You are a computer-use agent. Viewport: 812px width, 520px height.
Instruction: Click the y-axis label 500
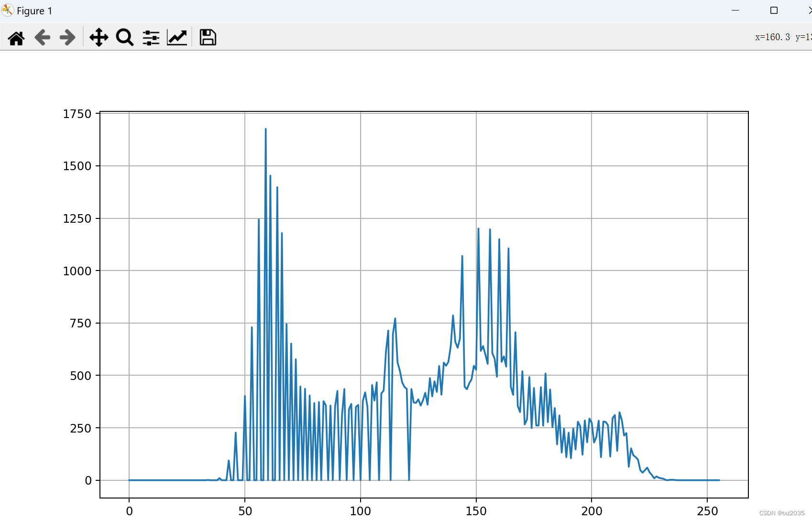tap(80, 376)
